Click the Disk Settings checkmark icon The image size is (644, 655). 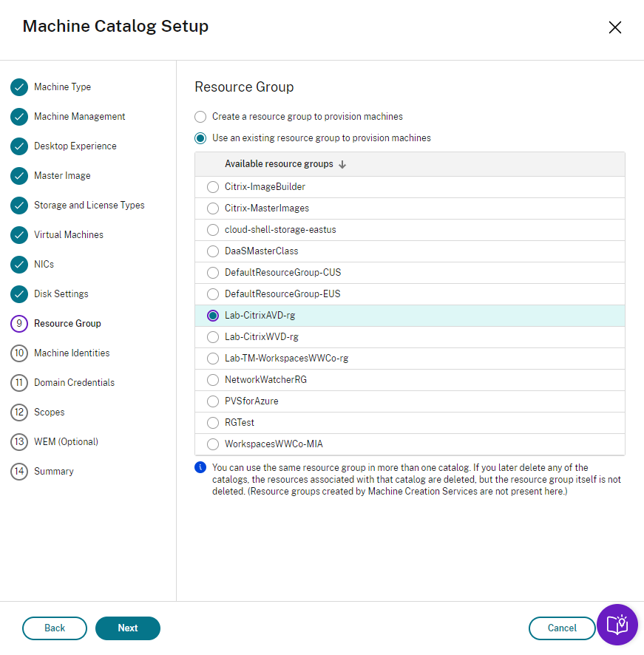19,294
